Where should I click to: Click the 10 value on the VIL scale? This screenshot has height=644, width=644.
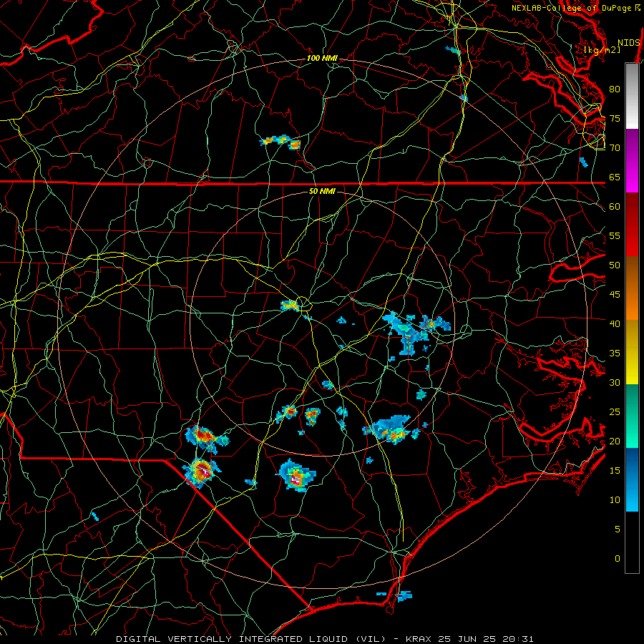615,500
